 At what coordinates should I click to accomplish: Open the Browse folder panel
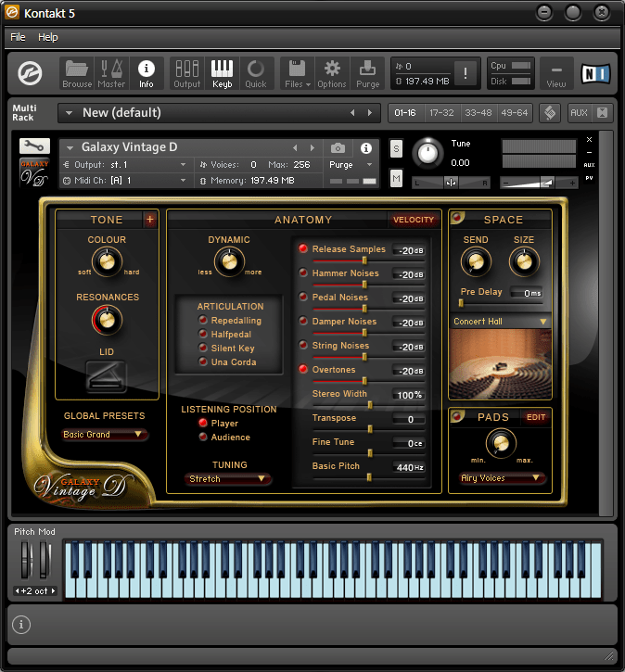(77, 73)
